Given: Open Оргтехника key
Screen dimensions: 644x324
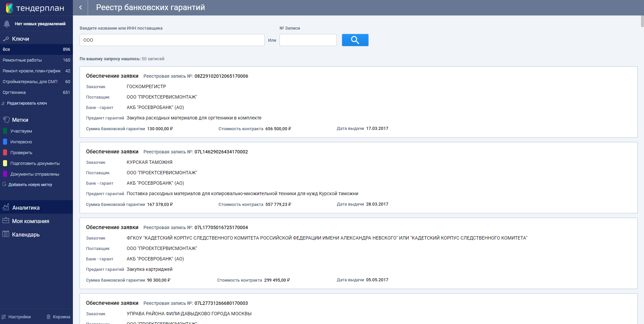Looking at the screenshot, I should point(36,93).
